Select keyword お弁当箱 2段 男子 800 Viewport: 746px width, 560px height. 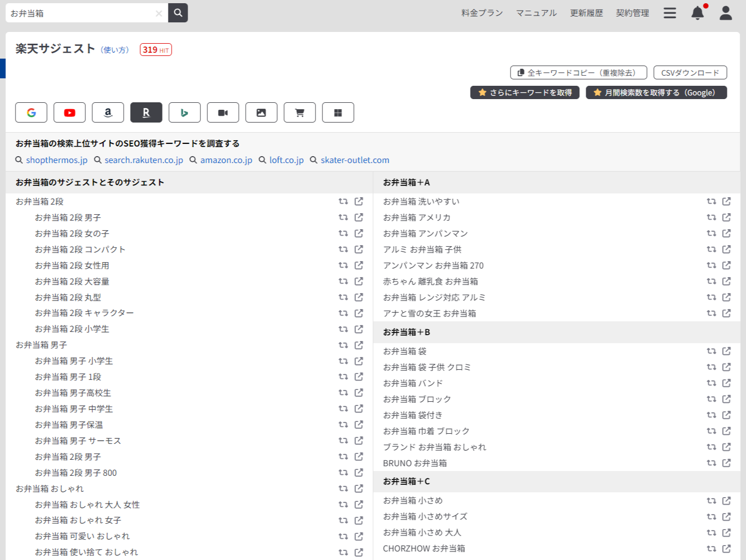(x=76, y=473)
